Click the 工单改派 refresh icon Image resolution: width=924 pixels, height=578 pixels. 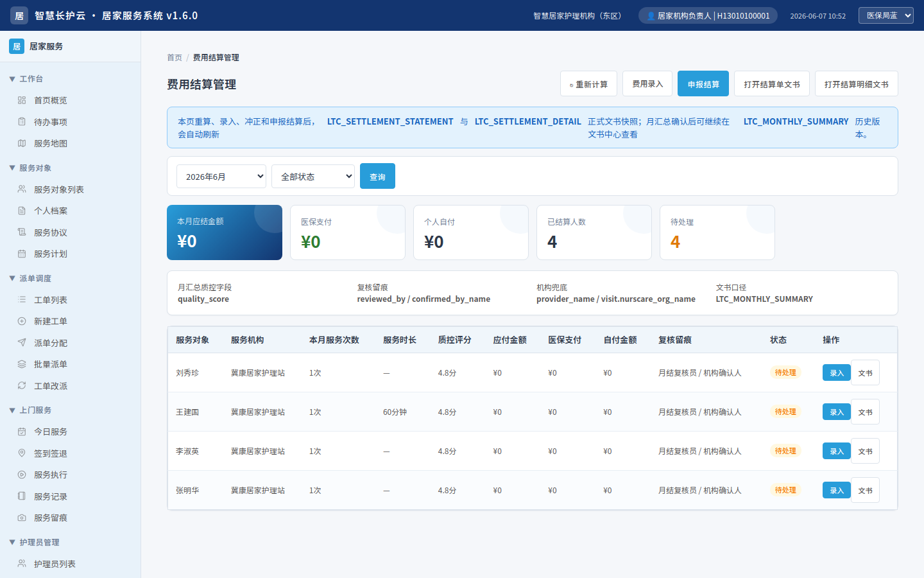click(x=22, y=386)
